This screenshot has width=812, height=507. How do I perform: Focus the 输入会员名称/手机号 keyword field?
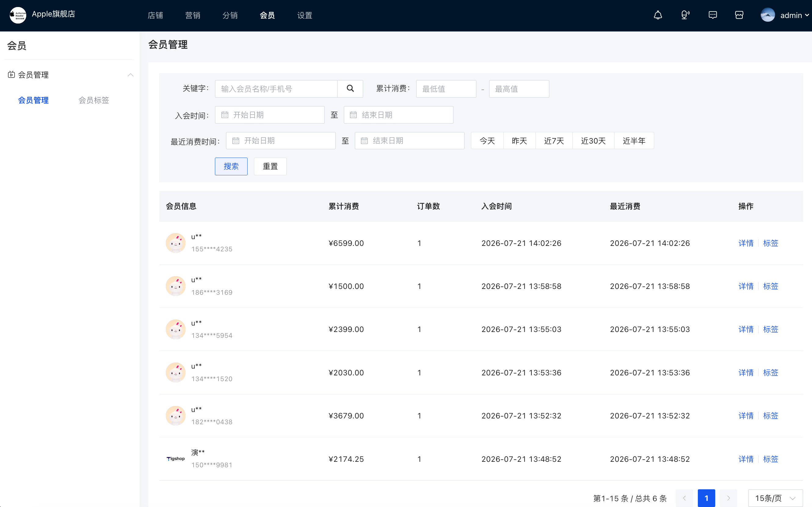click(x=276, y=89)
